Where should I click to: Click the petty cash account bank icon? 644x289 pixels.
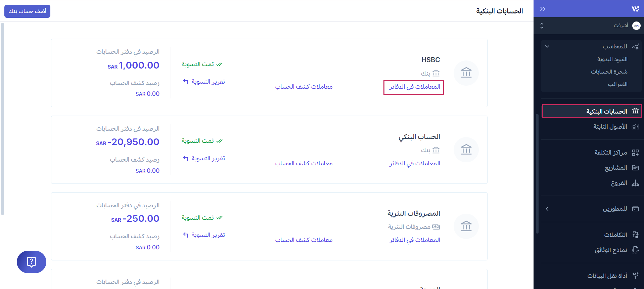click(x=466, y=226)
